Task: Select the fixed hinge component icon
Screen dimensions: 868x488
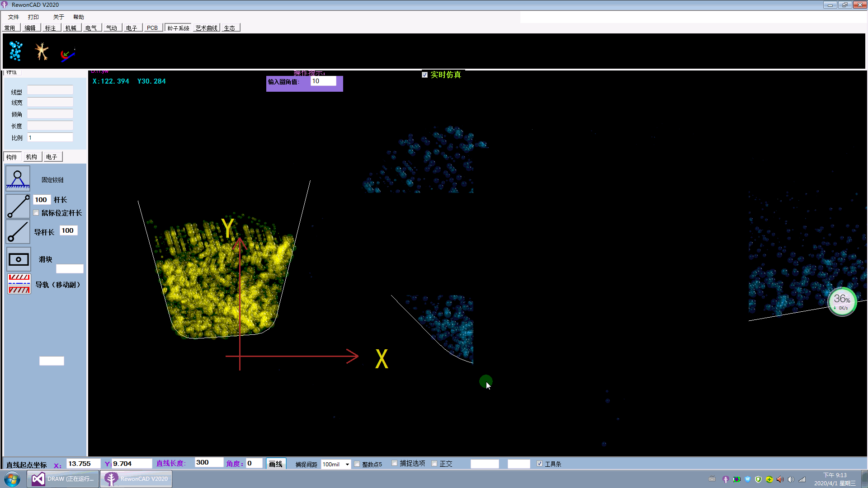Action: coord(18,178)
